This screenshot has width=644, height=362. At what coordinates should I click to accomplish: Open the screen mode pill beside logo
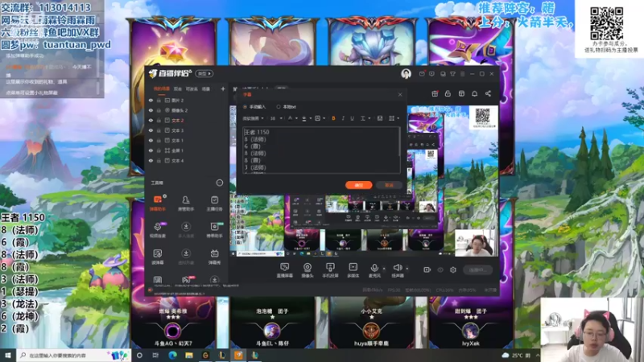(204, 74)
